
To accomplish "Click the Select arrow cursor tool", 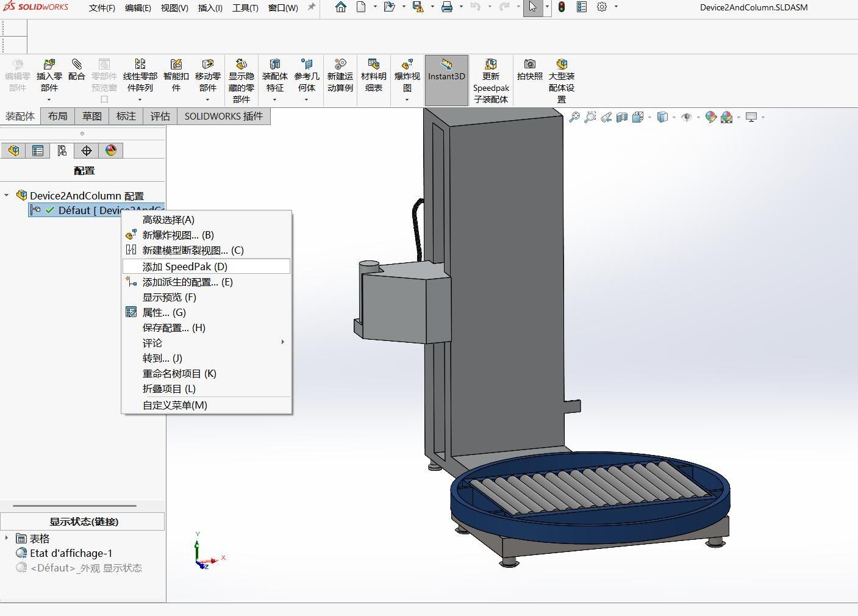I will coord(532,7).
